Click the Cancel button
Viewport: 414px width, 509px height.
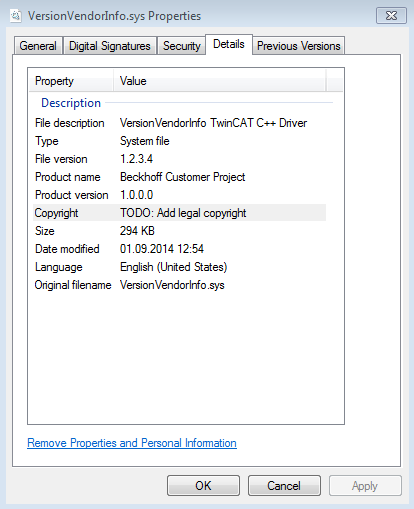[x=284, y=486]
